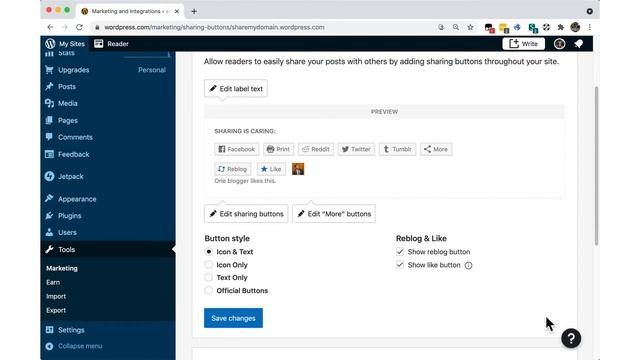This screenshot has height=360, width=640.
Task: Click the page vertical scrollbar
Action: [x=596, y=165]
